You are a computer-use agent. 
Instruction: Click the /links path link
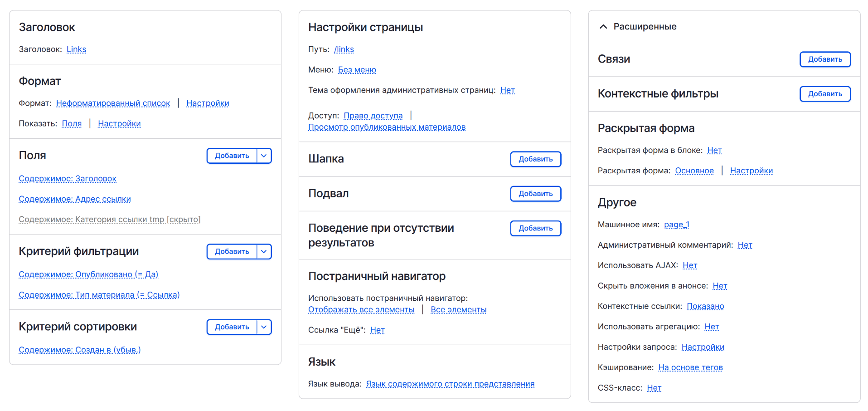tap(344, 49)
